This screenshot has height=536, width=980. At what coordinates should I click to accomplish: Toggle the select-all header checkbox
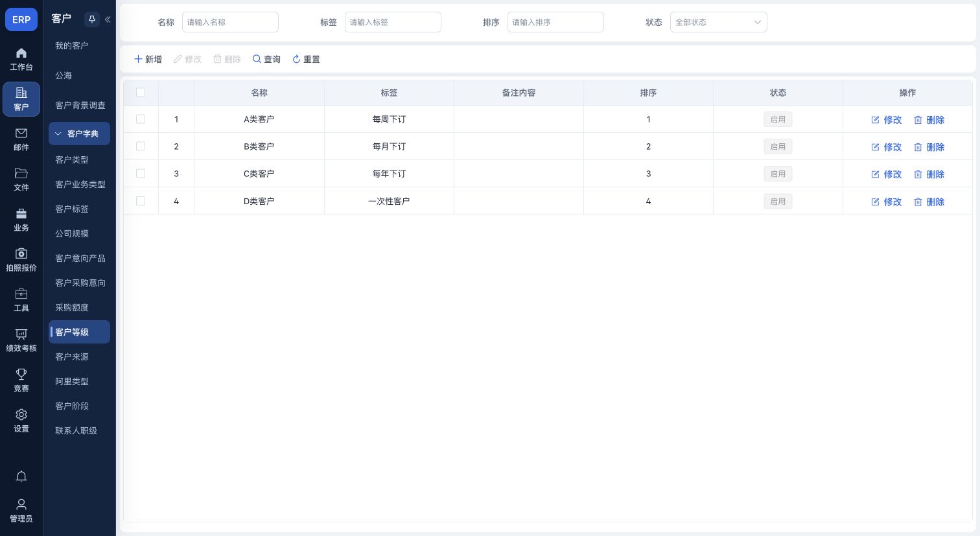click(141, 93)
